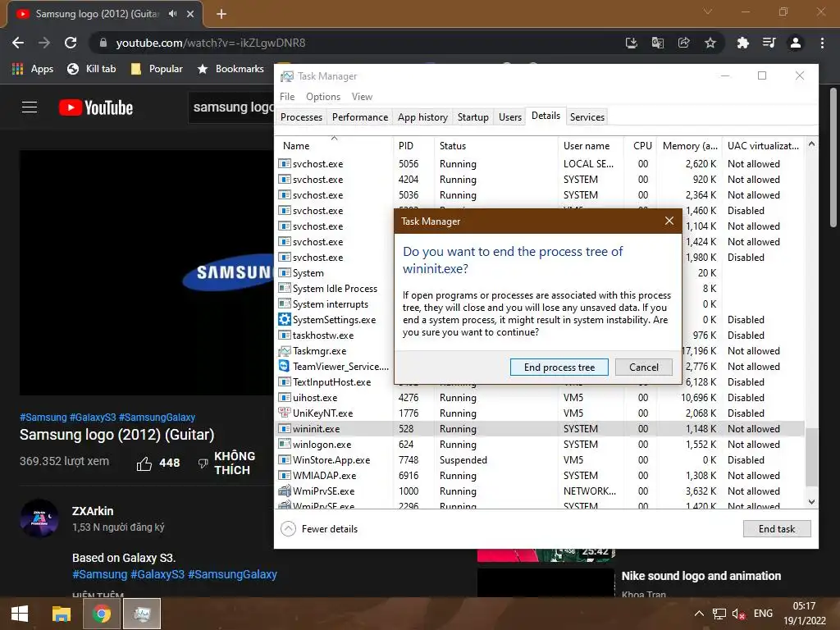
Task: Open a new Chrome tab
Action: 221,14
